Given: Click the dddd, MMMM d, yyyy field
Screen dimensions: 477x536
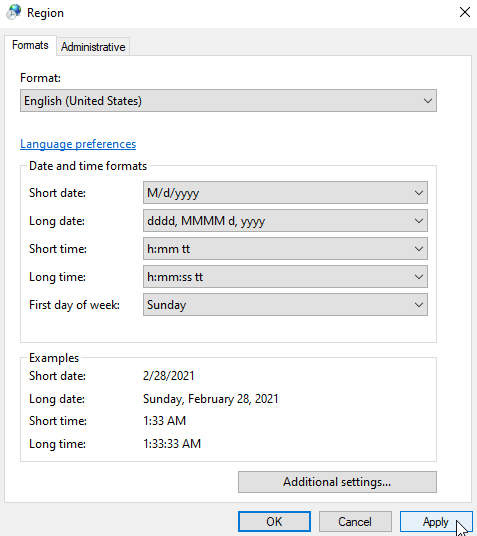Looking at the screenshot, I should 285,221.
